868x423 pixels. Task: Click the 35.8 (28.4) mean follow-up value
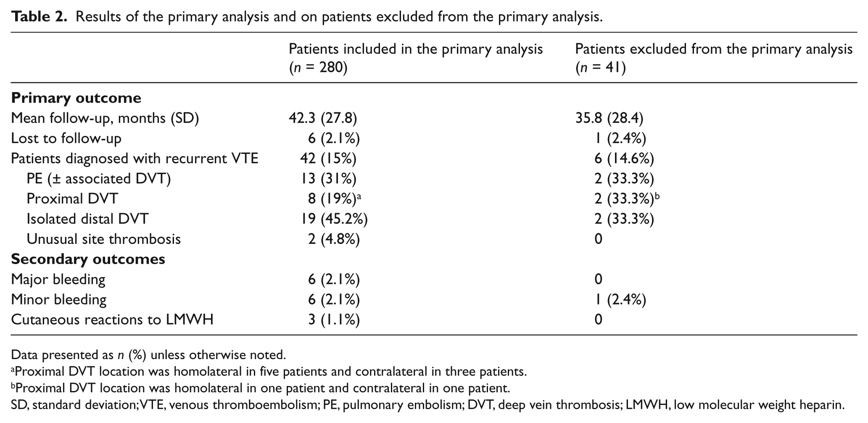609,118
